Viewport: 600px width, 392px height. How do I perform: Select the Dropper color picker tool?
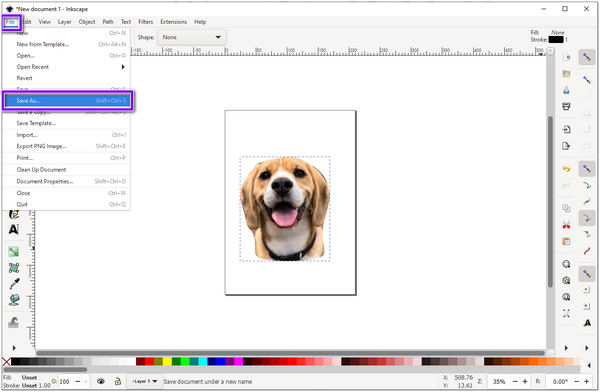[x=14, y=284]
